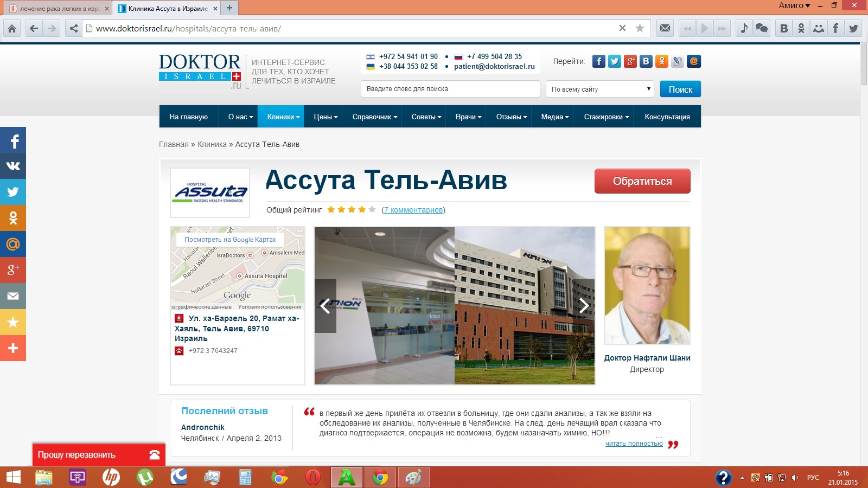Open the browser share icon
This screenshot has width=868, height=488.
[x=74, y=28]
